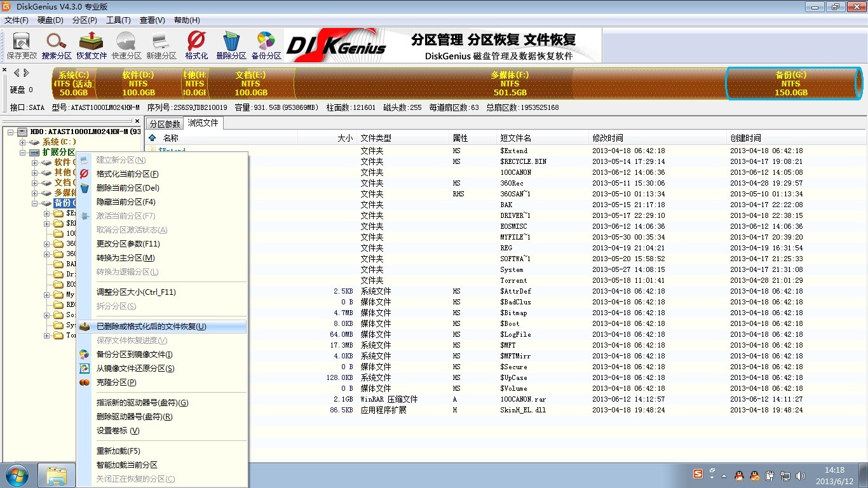Click the 保存更改 save changes toolbar icon
The image size is (868, 488).
[22, 46]
